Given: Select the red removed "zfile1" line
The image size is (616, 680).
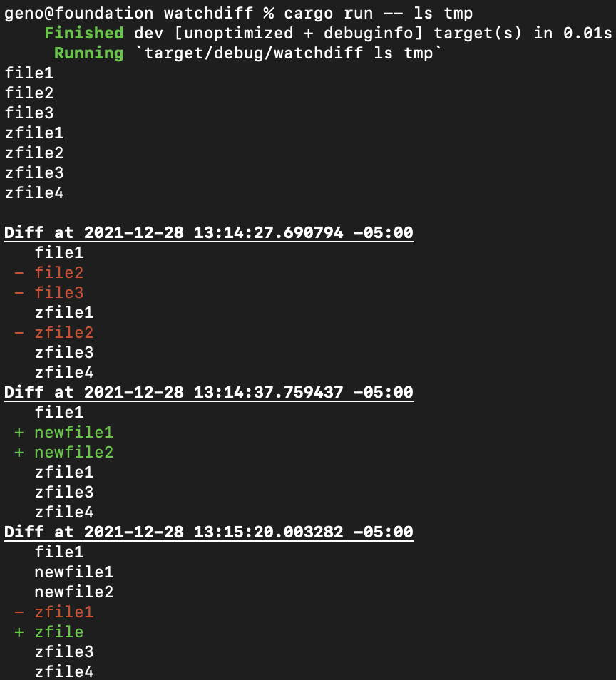Looking at the screenshot, I should pos(64,612).
